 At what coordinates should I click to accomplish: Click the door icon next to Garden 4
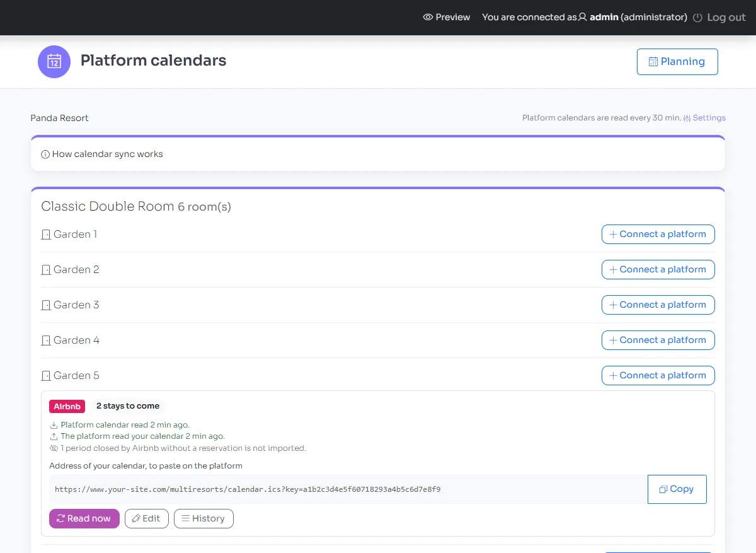click(45, 341)
